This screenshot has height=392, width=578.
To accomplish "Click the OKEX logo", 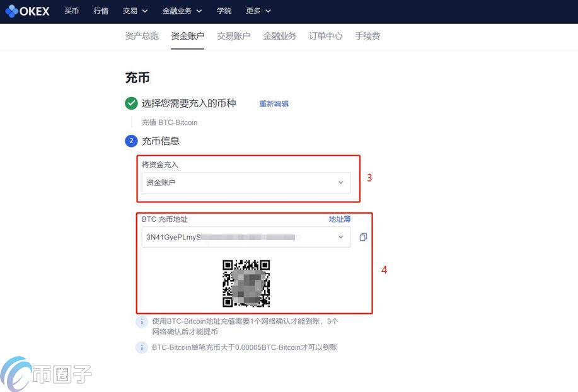I will (27, 11).
